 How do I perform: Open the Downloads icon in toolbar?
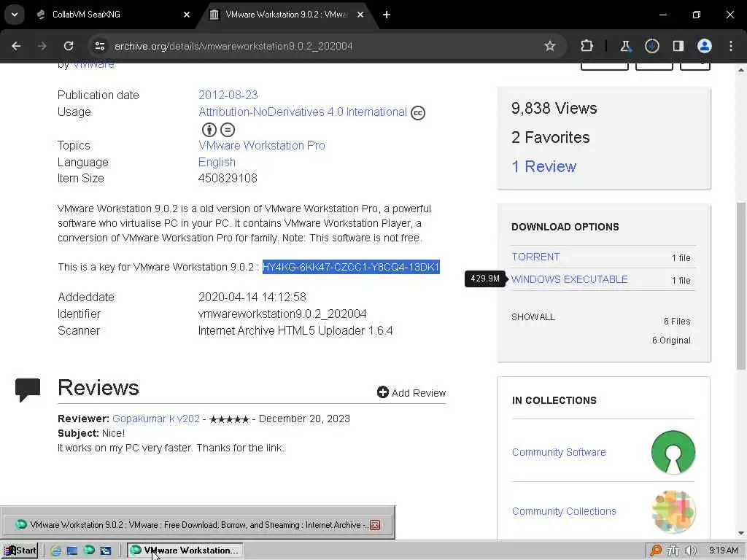(x=651, y=46)
